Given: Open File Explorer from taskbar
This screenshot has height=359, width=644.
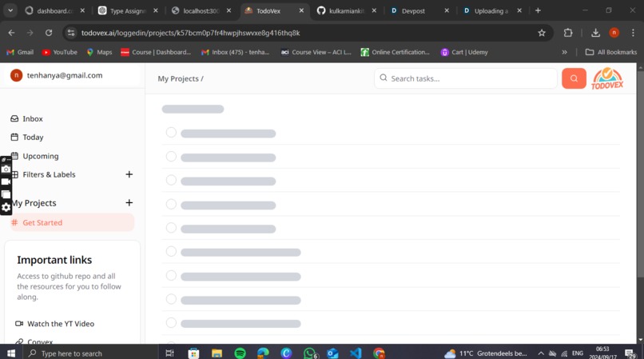Looking at the screenshot, I should 217,353.
